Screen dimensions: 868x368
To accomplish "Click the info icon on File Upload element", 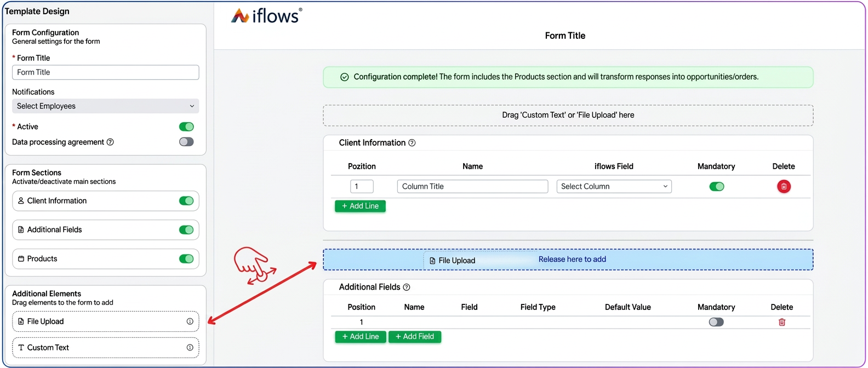I will coord(190,321).
